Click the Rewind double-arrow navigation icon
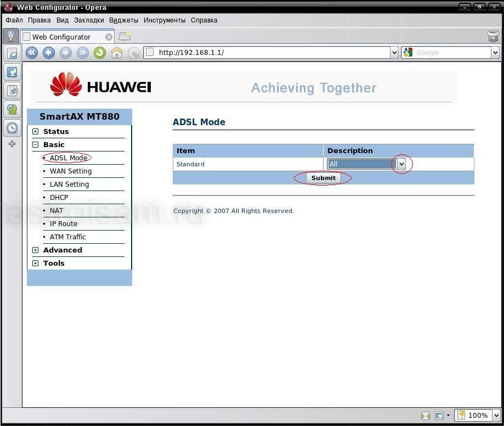 pos(32,53)
